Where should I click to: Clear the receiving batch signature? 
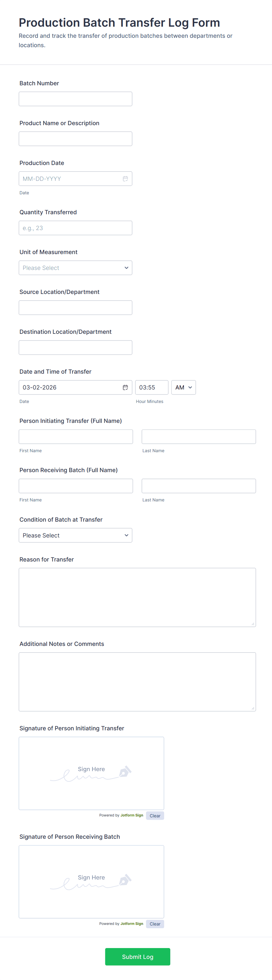(x=155, y=924)
